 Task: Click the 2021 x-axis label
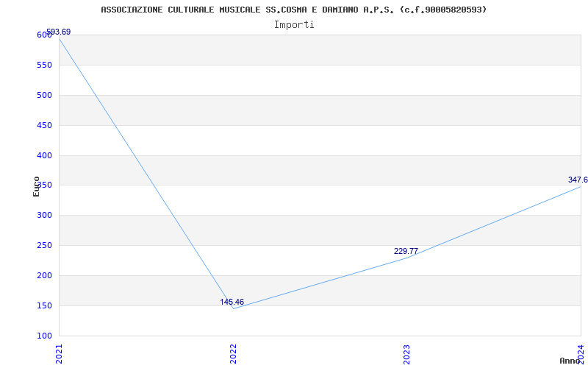pos(59,354)
